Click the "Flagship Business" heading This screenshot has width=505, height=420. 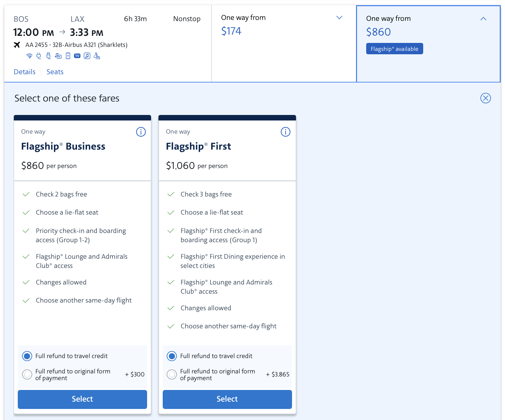tap(63, 146)
